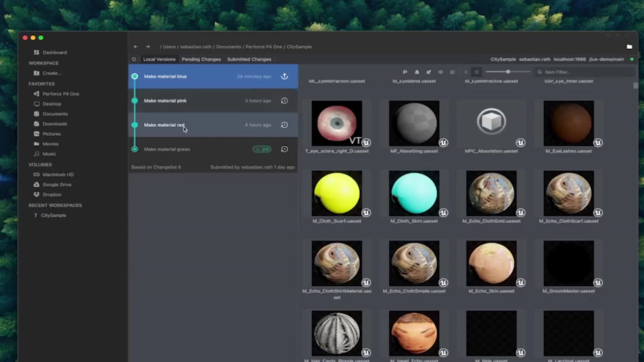Select the M_GroomMaster.uasset thumbnail
The height and width of the screenshot is (362, 644).
point(569,263)
